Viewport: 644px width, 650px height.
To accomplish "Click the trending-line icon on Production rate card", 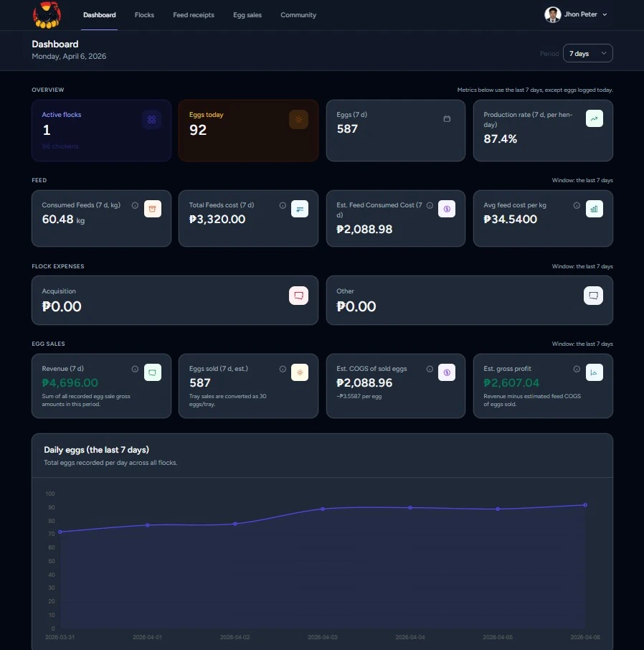I will click(x=594, y=118).
